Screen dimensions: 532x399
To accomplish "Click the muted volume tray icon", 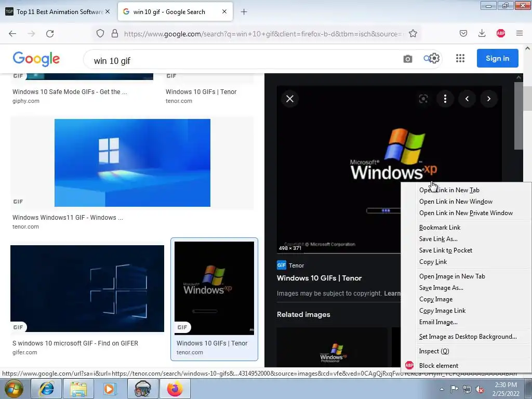I will tap(480, 390).
